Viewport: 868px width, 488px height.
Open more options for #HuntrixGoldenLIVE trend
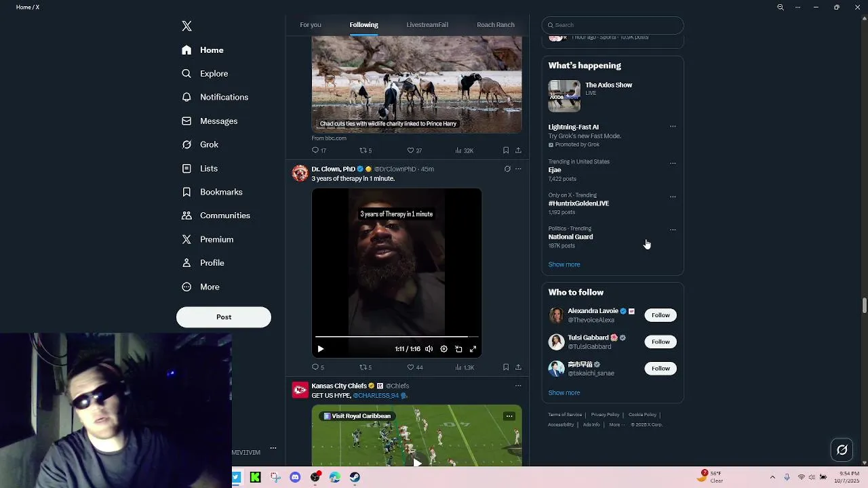[673, 197]
